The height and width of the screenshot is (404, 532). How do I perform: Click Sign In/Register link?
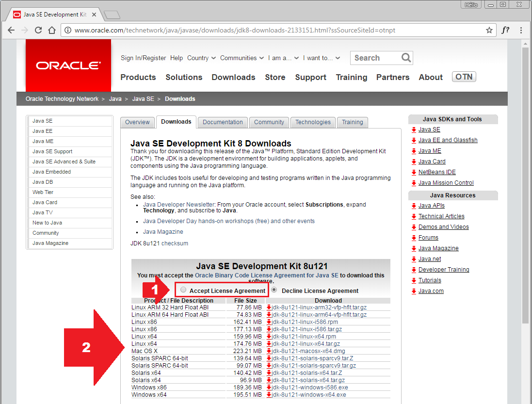pos(143,58)
